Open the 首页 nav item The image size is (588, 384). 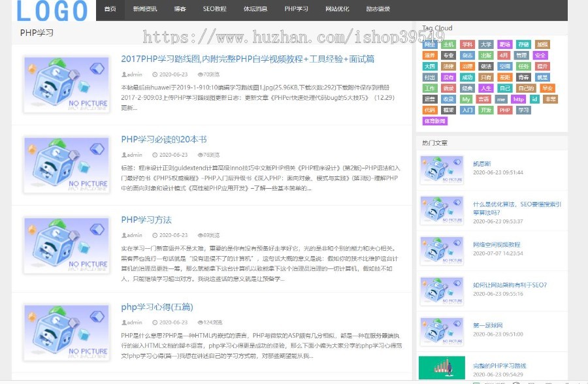click(110, 8)
